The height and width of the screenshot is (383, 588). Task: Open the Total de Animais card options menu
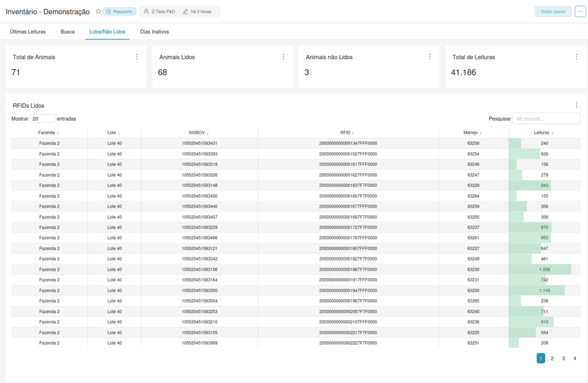[137, 56]
